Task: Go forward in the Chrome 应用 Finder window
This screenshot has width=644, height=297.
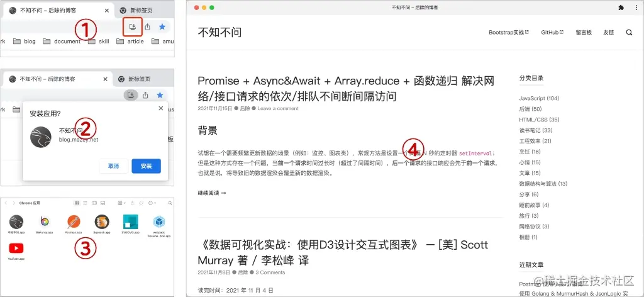Action: (x=14, y=203)
